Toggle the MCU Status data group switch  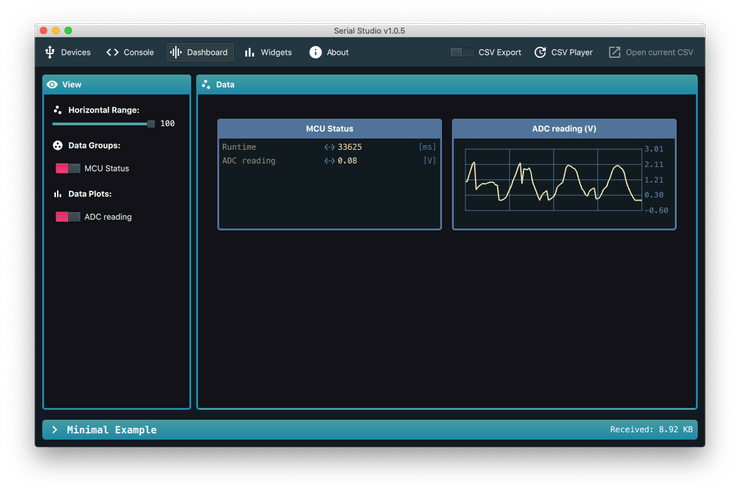click(x=68, y=169)
